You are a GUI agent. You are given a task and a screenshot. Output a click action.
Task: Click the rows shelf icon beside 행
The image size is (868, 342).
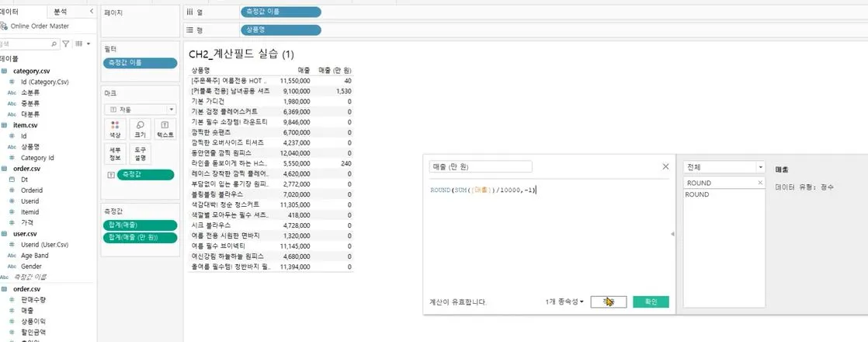coord(189,30)
